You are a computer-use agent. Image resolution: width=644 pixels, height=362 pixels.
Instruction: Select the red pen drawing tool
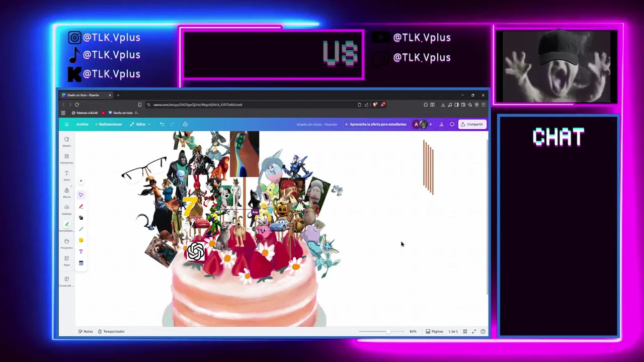pyautogui.click(x=81, y=207)
